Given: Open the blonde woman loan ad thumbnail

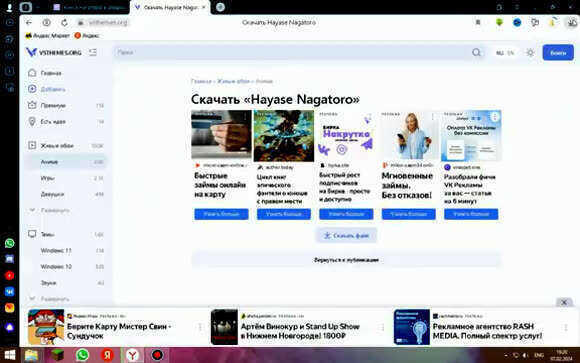Looking at the screenshot, I should point(409,135).
